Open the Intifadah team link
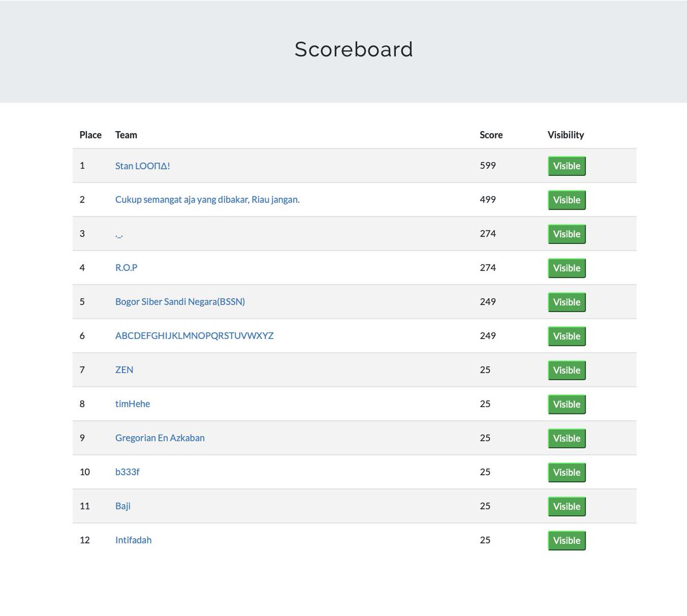Image resolution: width=687 pixels, height=616 pixels. point(133,540)
